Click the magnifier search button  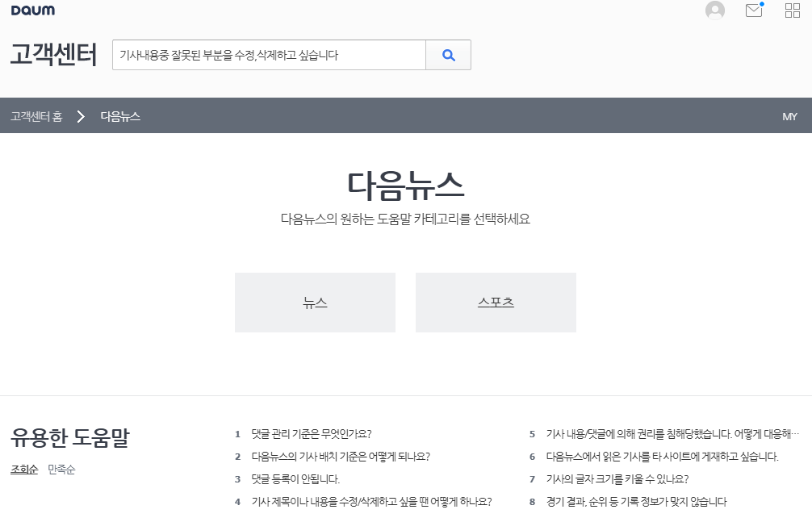pos(449,55)
